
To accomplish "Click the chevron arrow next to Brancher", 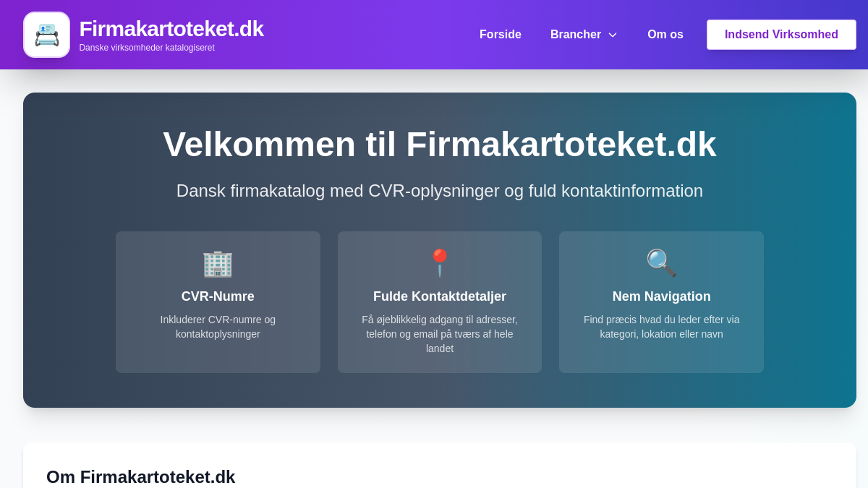I will [613, 34].
